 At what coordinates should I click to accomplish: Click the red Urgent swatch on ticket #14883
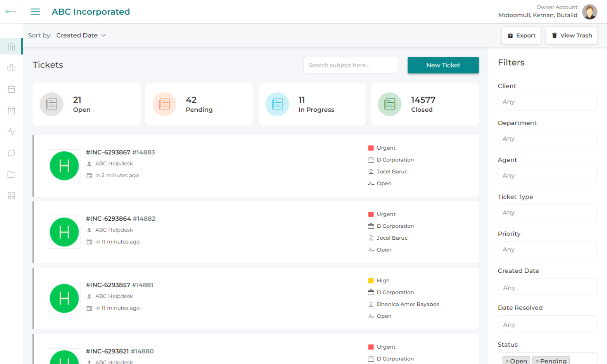[371, 148]
